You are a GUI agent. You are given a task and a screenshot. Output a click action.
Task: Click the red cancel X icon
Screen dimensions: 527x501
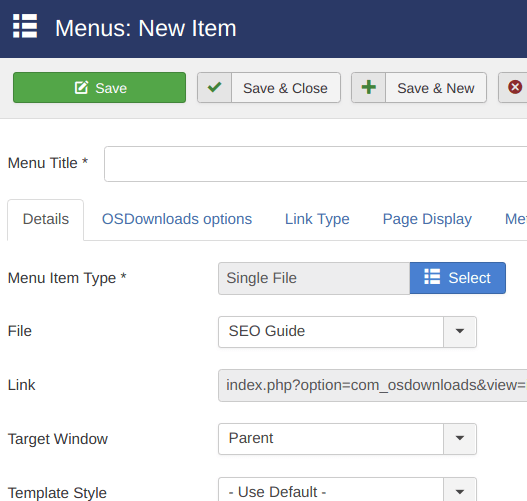(515, 87)
